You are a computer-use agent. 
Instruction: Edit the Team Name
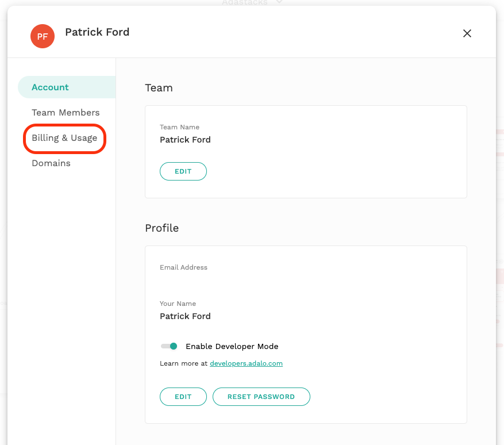pos(183,171)
